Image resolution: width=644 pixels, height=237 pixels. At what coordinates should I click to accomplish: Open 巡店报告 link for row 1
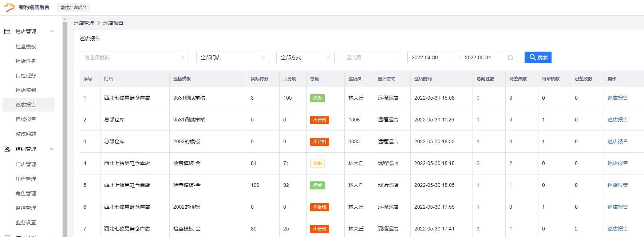pyautogui.click(x=617, y=98)
